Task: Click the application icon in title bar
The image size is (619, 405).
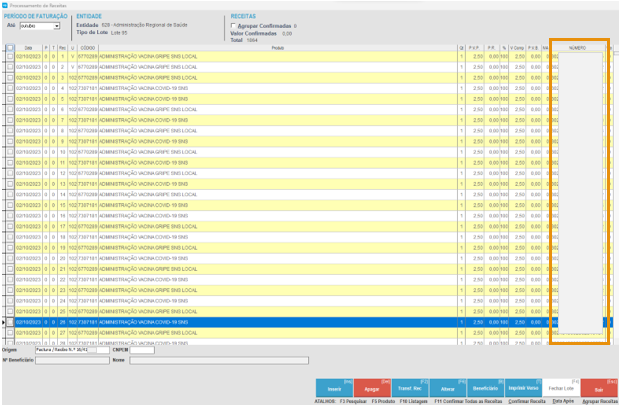Action: tap(5, 4)
